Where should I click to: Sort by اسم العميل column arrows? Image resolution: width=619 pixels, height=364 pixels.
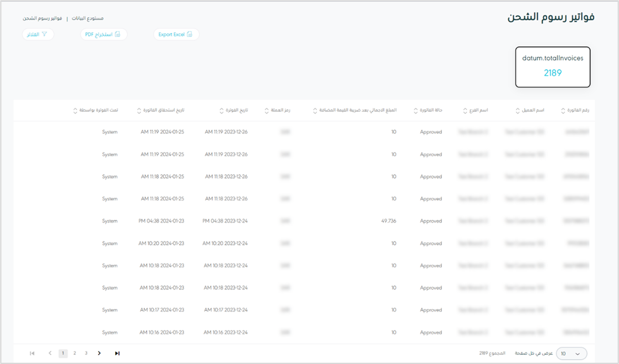coord(518,111)
